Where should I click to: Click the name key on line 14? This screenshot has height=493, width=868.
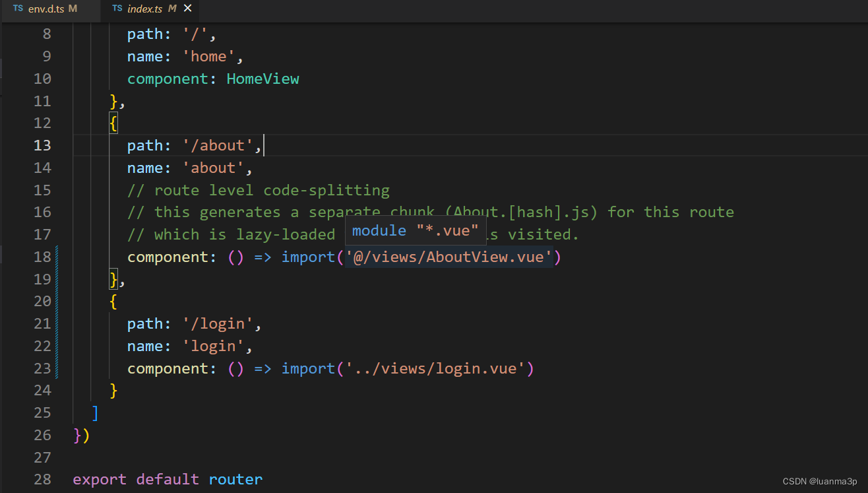[x=145, y=168]
